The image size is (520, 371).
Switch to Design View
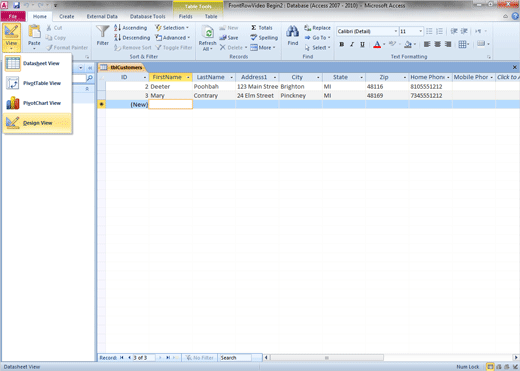[x=38, y=123]
